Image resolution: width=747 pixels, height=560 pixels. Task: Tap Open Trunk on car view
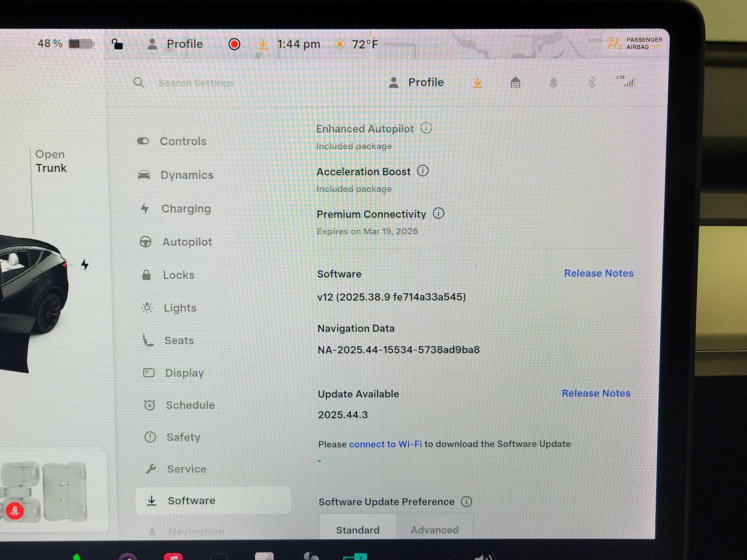pyautogui.click(x=51, y=161)
